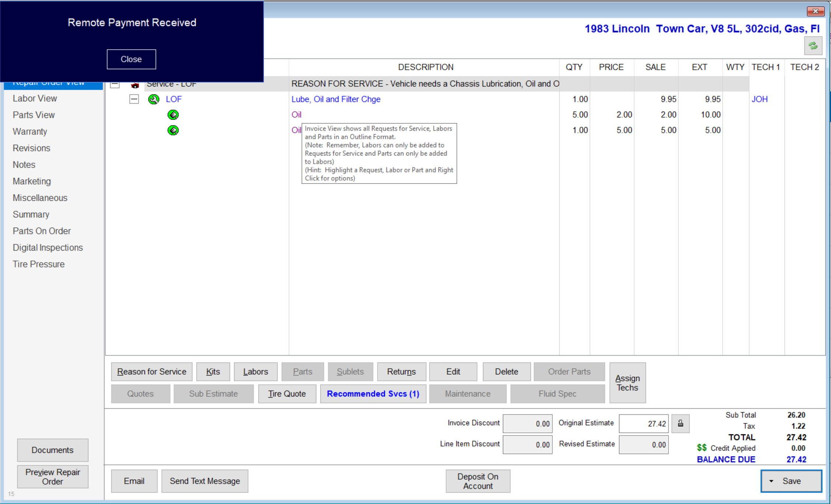Collapse the LOF labor row

tap(134, 99)
